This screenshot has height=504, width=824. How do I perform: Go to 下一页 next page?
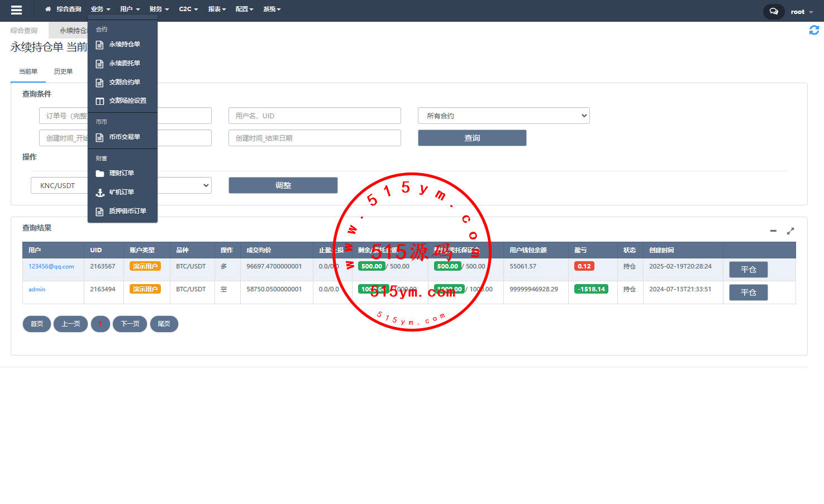point(130,324)
